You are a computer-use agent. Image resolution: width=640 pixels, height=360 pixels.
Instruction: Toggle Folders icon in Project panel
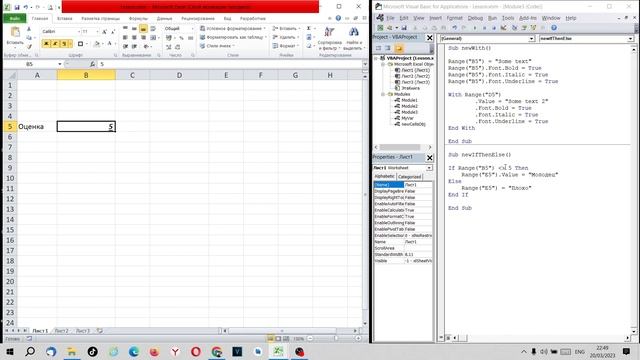399,48
